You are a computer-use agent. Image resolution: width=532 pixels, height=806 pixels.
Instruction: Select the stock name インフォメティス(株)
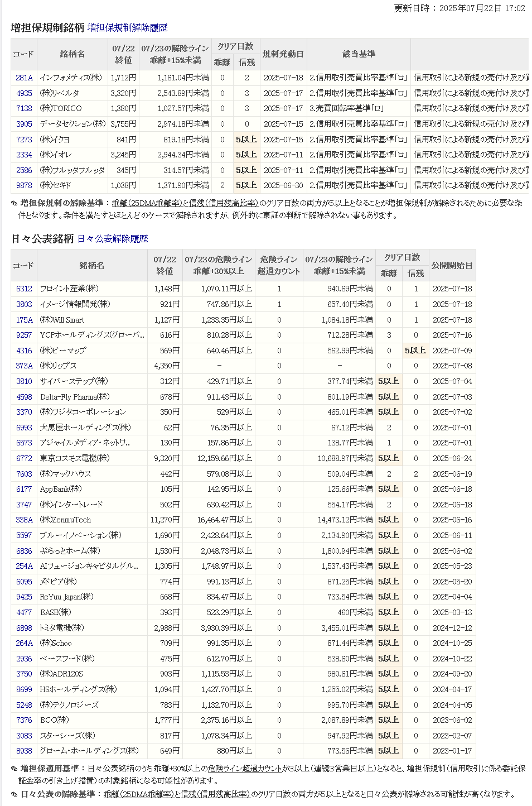71,78
